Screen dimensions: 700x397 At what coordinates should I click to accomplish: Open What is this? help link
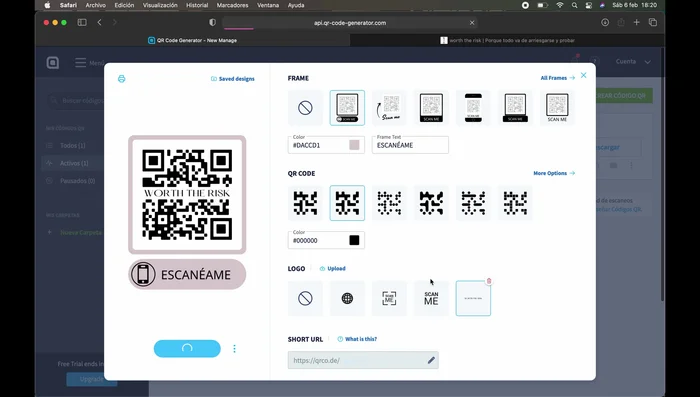pyautogui.click(x=357, y=339)
